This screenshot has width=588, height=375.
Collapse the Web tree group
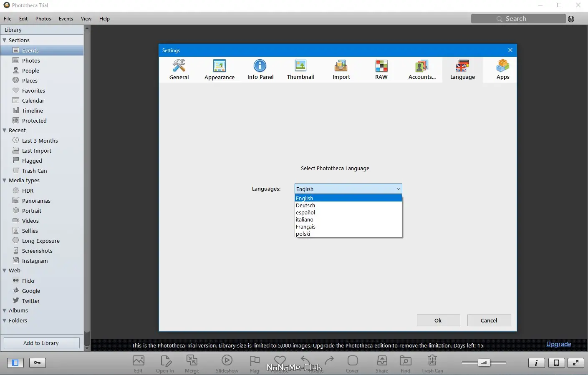tap(5, 271)
